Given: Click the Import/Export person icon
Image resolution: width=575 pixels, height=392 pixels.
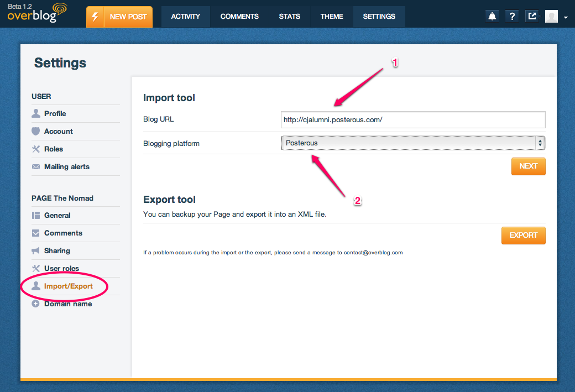Looking at the screenshot, I should click(x=36, y=286).
